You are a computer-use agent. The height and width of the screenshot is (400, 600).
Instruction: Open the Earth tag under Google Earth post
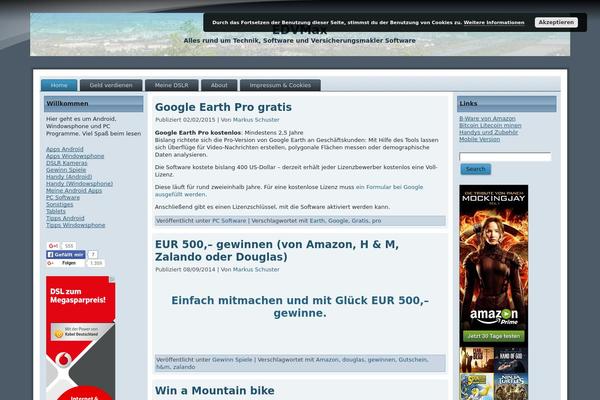(x=317, y=221)
